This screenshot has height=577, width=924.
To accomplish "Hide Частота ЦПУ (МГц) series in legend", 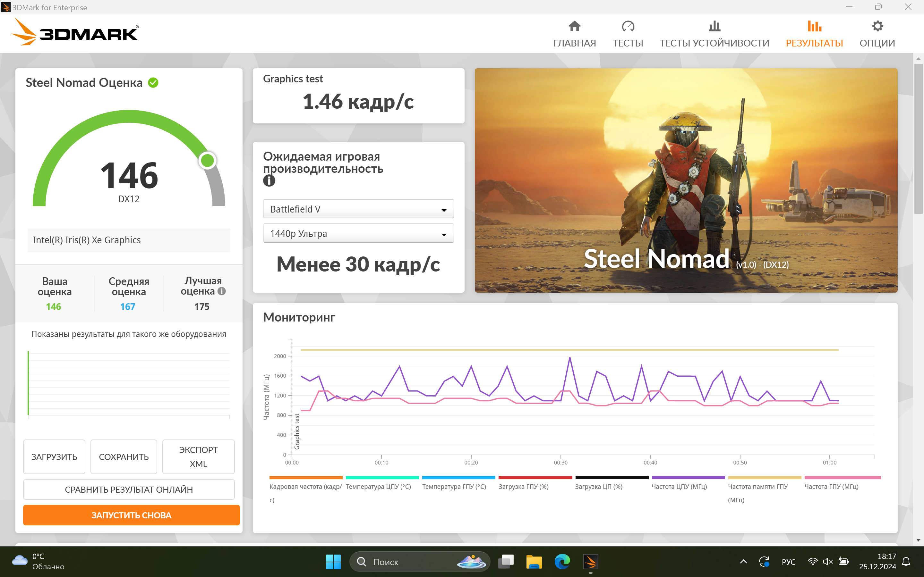I will pyautogui.click(x=679, y=487).
